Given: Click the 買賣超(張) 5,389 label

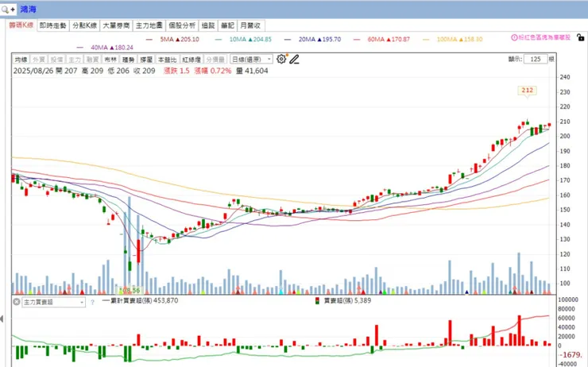Looking at the screenshot, I should coord(347,300).
